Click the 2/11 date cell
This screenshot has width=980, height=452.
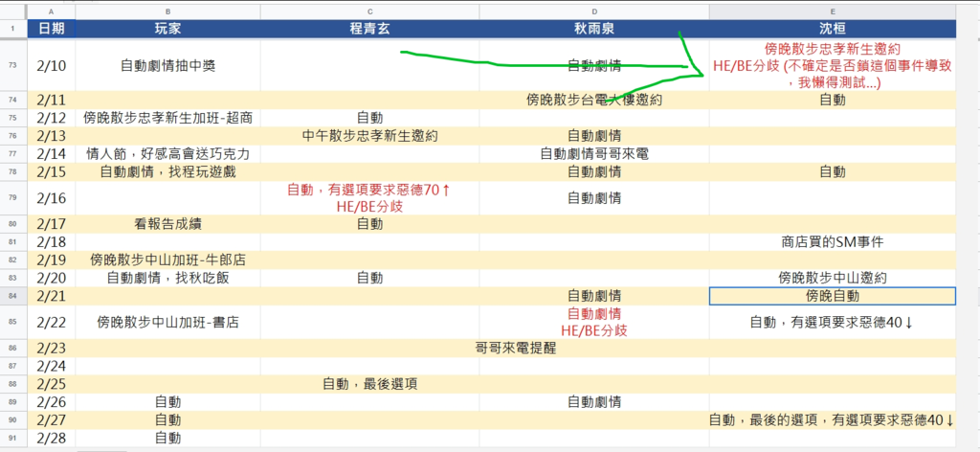(52, 100)
